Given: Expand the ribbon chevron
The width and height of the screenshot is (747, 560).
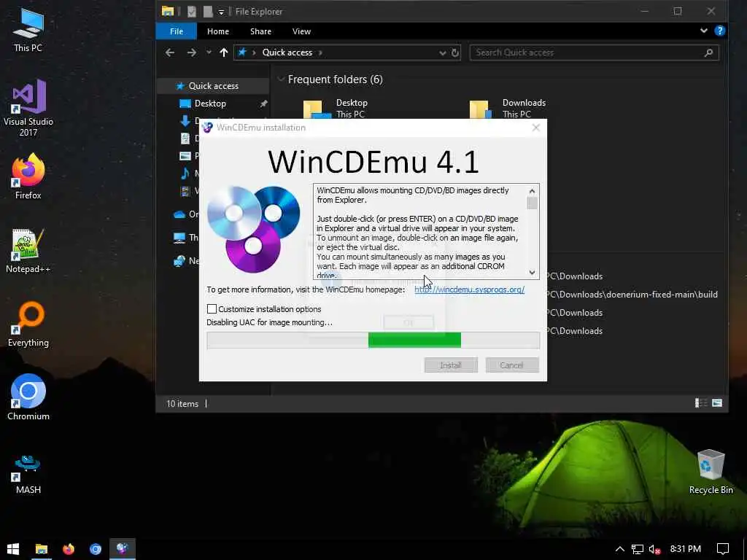Looking at the screenshot, I should (x=704, y=31).
